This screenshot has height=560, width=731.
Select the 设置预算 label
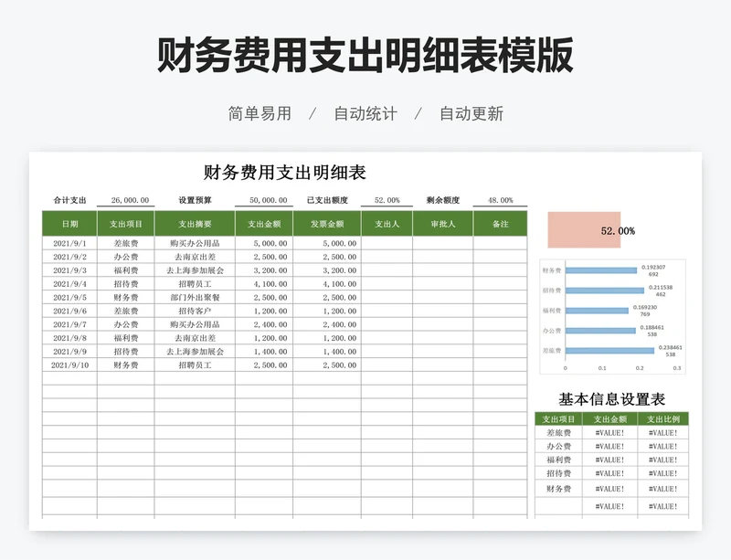[195, 200]
